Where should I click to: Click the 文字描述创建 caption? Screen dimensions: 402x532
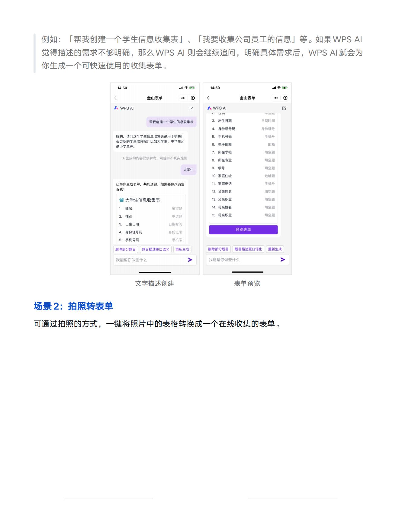(155, 284)
